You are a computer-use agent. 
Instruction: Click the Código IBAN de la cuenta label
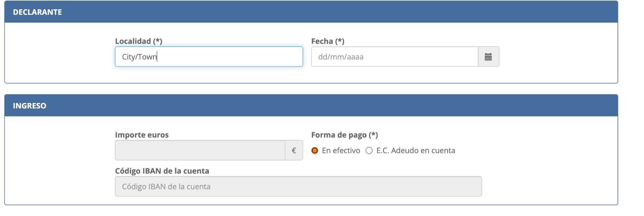coord(162,171)
